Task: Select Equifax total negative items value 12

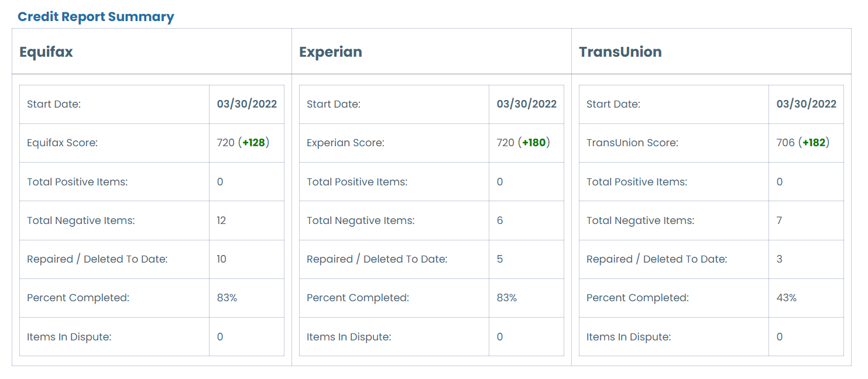Action: [221, 220]
